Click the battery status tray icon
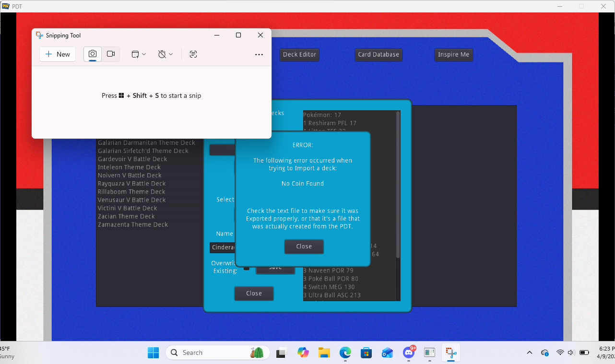615x364 pixels. (584, 352)
